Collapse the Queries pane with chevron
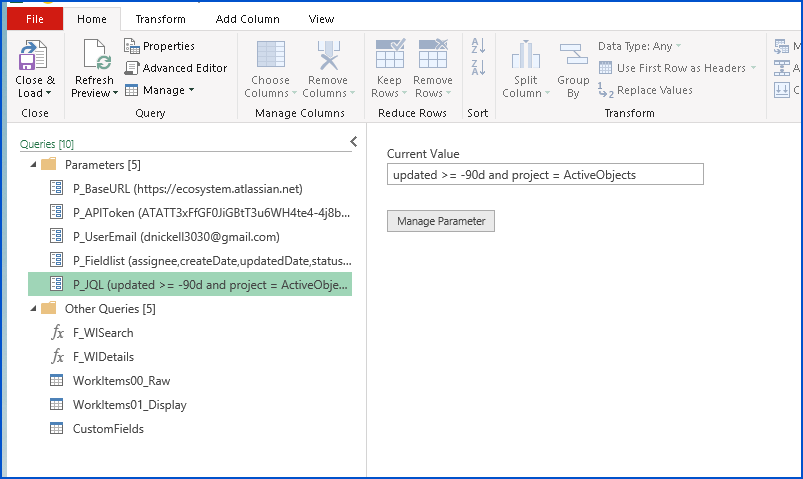 (353, 142)
